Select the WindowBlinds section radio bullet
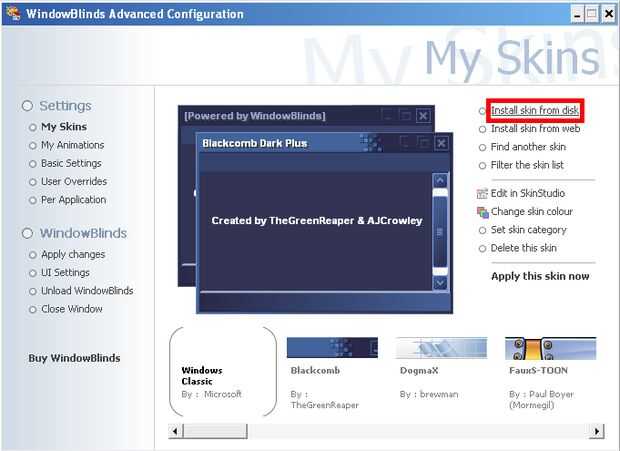This screenshot has height=451, width=620. (27, 233)
